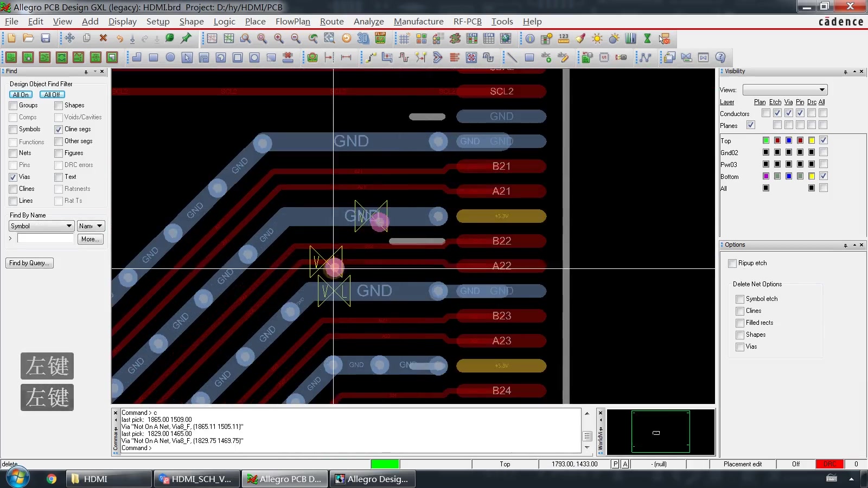Open the Views dropdown in Visibility panel
Screen dimensions: 868x488
(x=785, y=90)
